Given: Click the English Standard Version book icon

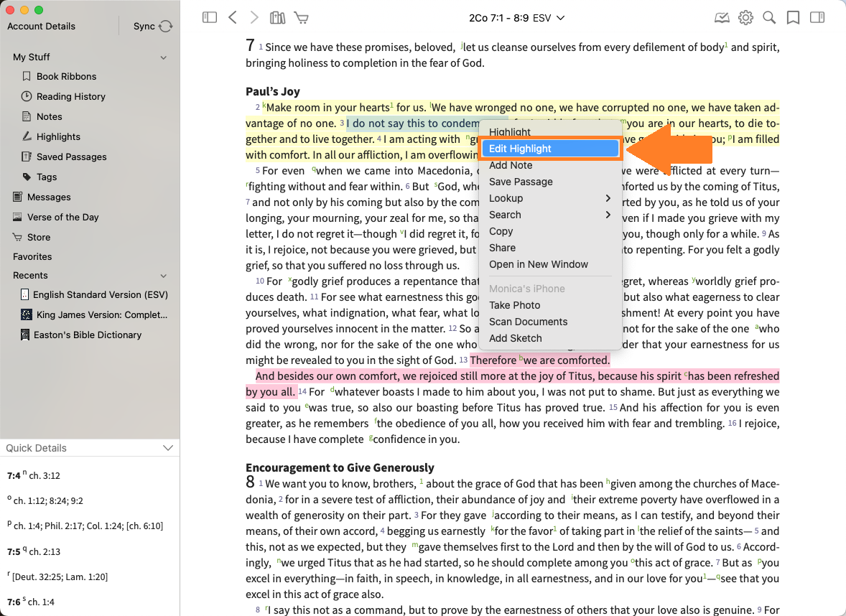Looking at the screenshot, I should [24, 294].
